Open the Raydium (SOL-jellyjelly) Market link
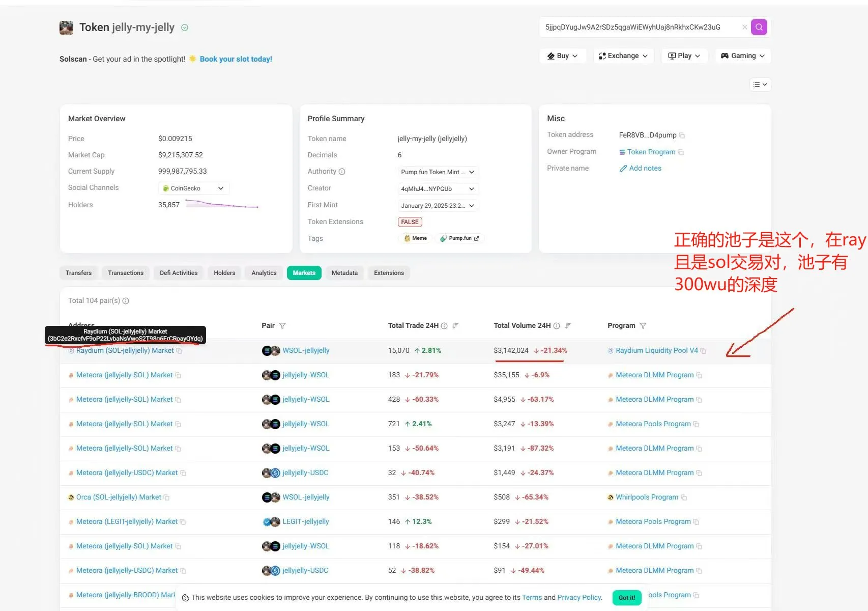 coord(125,350)
